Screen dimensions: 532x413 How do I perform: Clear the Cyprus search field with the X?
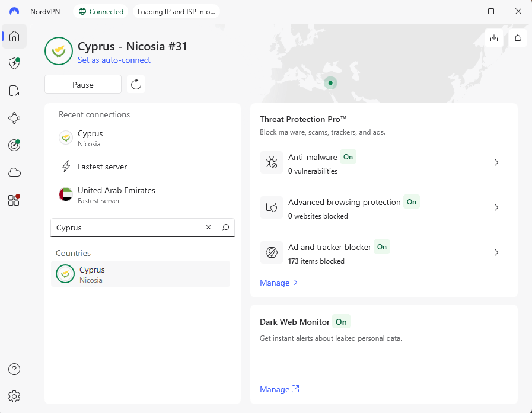pyautogui.click(x=208, y=228)
